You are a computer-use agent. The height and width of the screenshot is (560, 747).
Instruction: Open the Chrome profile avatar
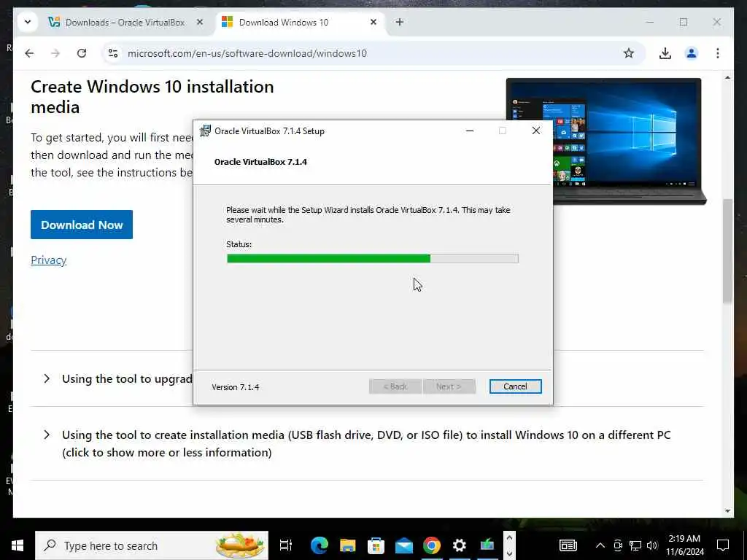click(x=692, y=53)
